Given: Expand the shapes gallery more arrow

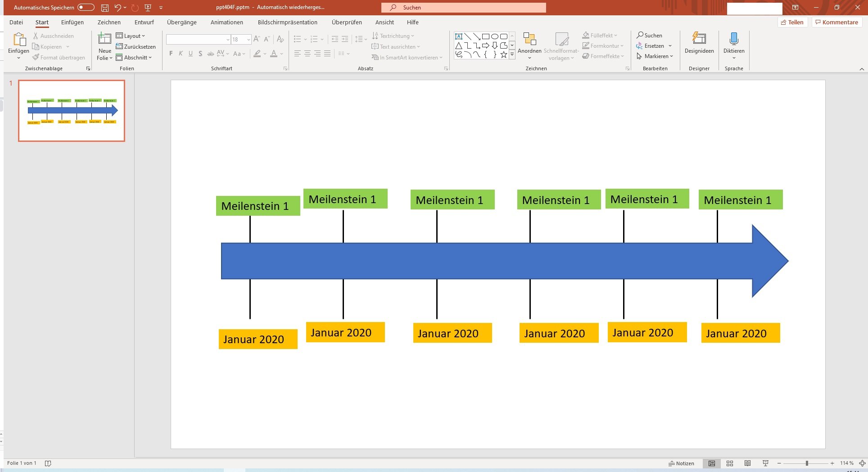Looking at the screenshot, I should pos(512,54).
